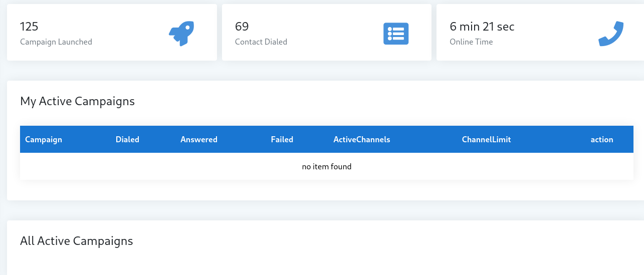
Task: Click the Campaign Launched label
Action: tap(56, 42)
